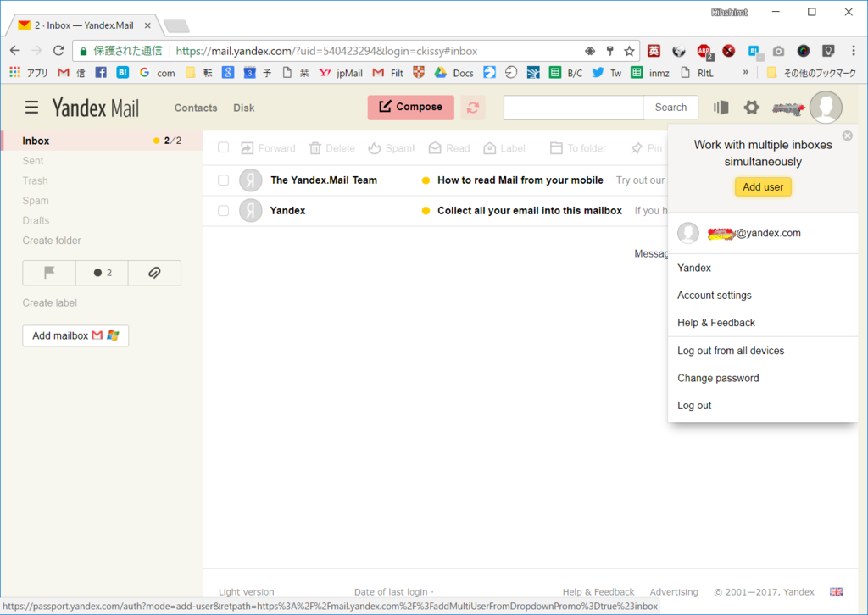Open the Chrome three-dot menu

coord(853,51)
